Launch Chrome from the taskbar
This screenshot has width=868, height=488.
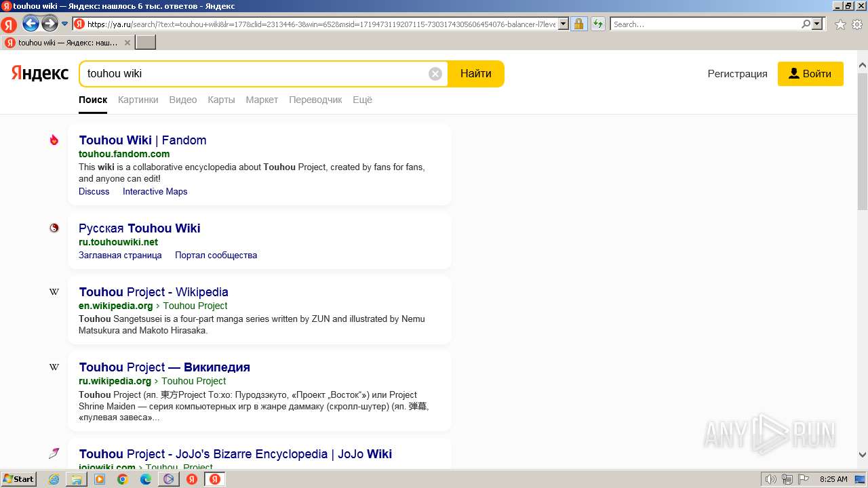click(x=123, y=479)
